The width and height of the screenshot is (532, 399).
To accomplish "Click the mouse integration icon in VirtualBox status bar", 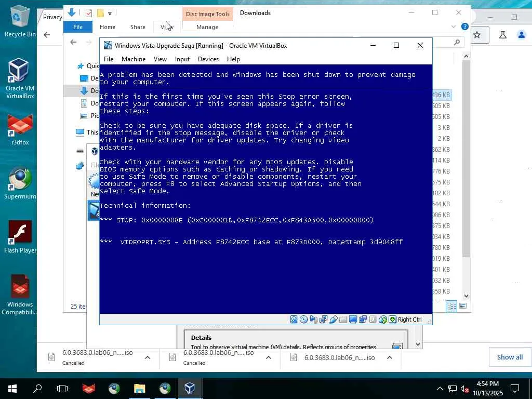I will click(383, 320).
